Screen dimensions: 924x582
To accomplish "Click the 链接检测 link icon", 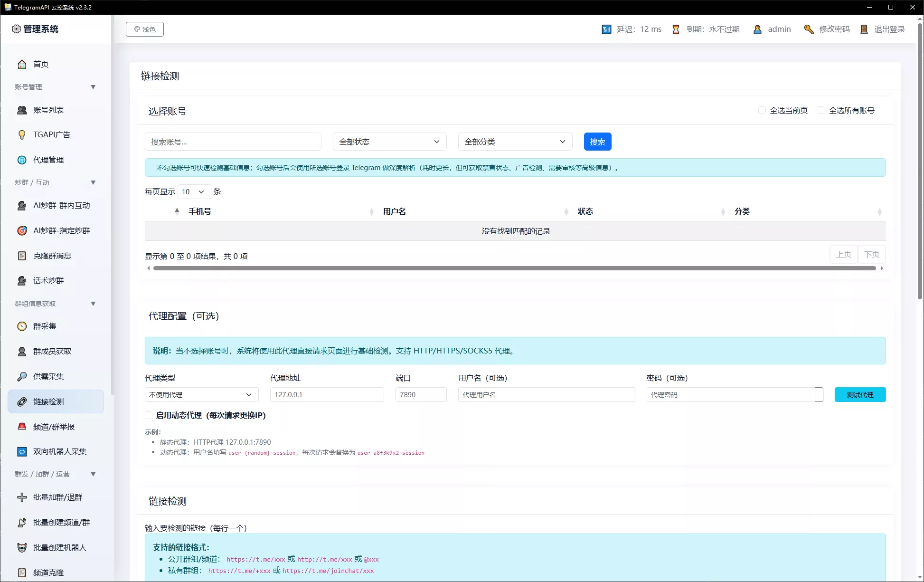I will [22, 402].
